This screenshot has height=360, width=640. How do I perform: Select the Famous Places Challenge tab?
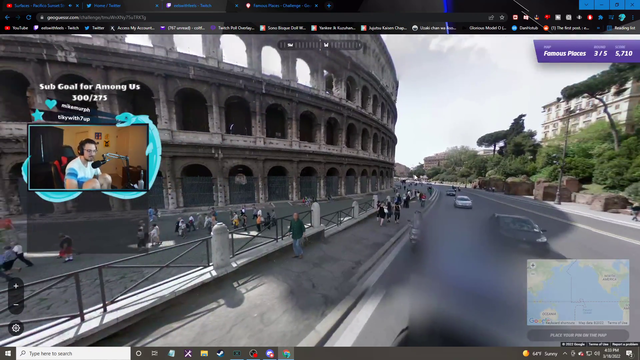tap(282, 6)
